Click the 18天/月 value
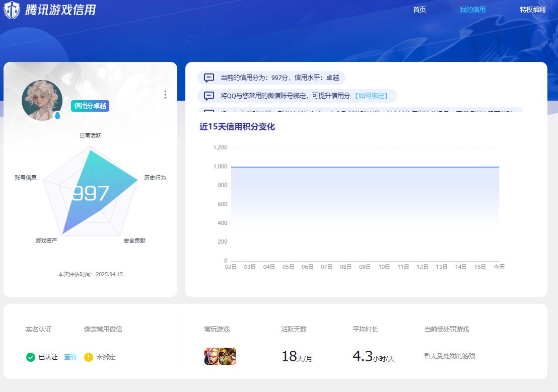This screenshot has height=392, width=558. [x=297, y=356]
